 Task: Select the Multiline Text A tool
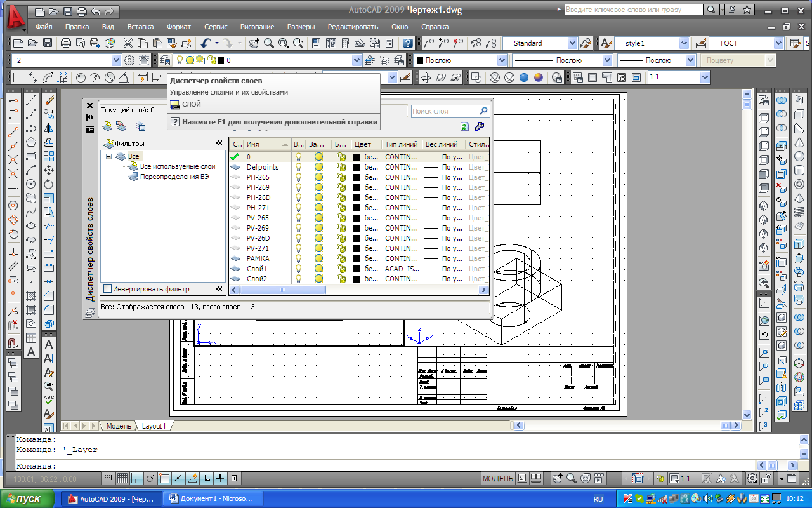(31, 352)
